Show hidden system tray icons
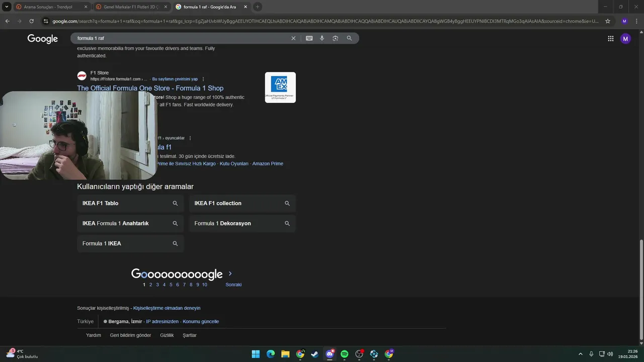 (581, 354)
